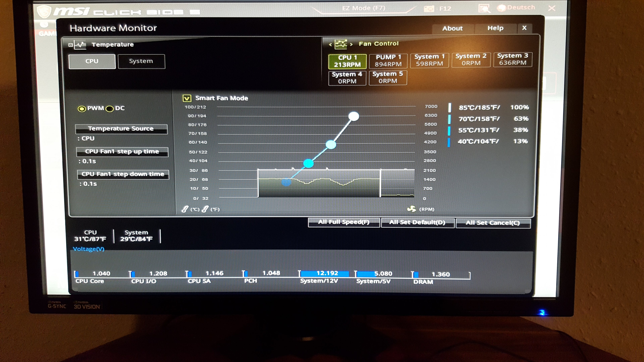Select the DC radio button
Image resolution: width=644 pixels, height=362 pixels.
coord(110,109)
